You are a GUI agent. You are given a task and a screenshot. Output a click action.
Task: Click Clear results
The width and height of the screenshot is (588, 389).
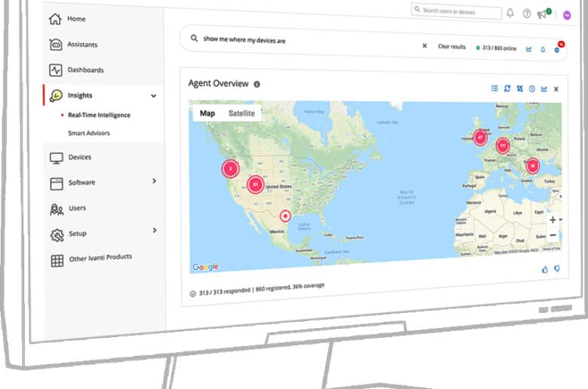(452, 47)
